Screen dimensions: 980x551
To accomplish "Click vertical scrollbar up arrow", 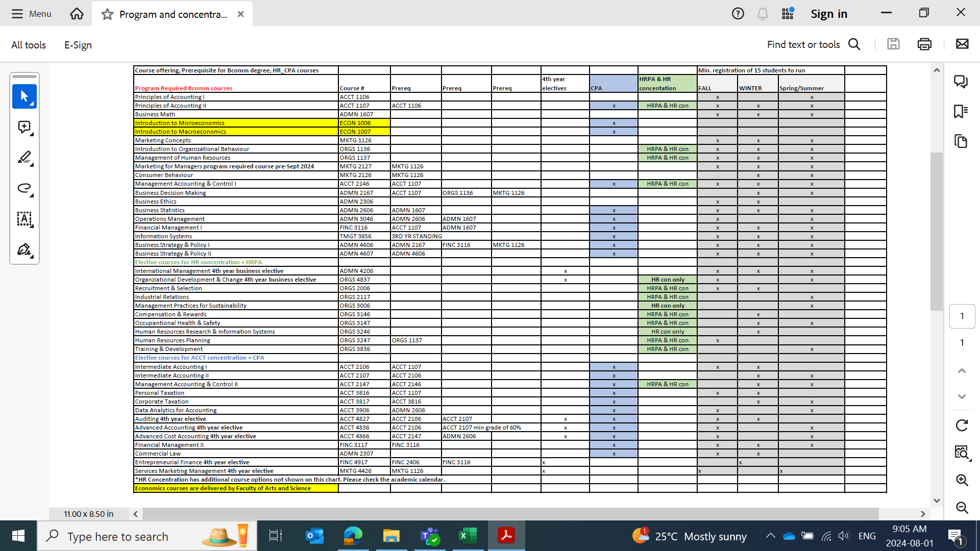I will (x=937, y=70).
